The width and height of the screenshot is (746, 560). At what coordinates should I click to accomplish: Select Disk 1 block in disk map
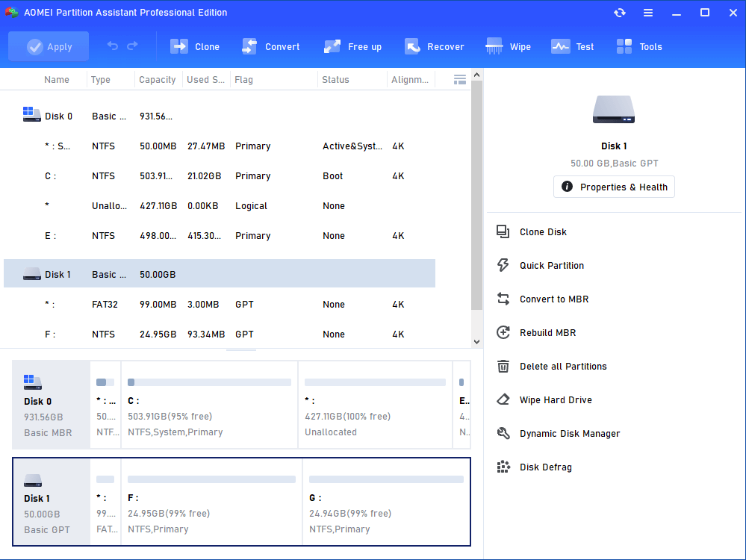pyautogui.click(x=51, y=502)
